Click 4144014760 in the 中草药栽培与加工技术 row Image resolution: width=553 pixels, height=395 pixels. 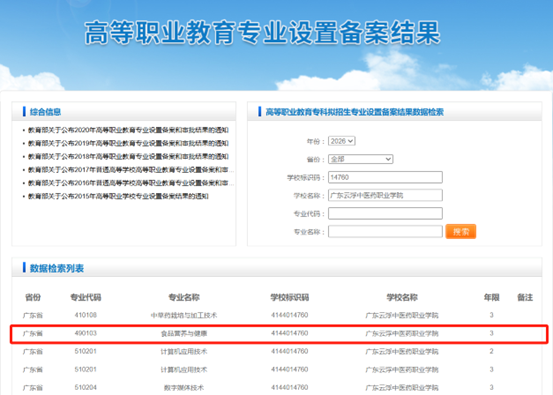[x=290, y=315]
